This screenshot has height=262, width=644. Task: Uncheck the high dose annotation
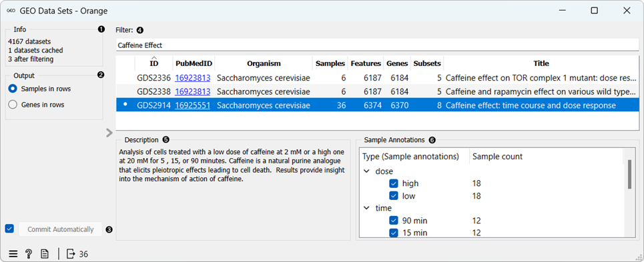394,183
